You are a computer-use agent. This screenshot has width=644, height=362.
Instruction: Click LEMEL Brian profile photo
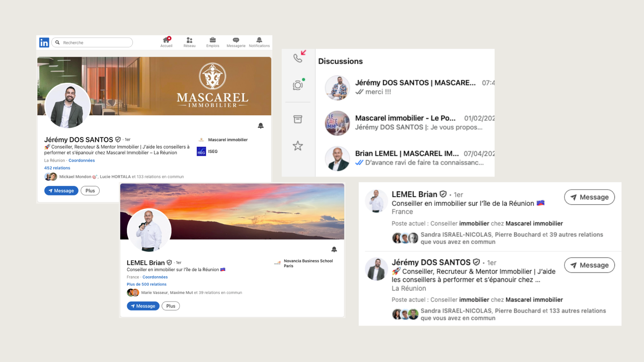(x=149, y=230)
